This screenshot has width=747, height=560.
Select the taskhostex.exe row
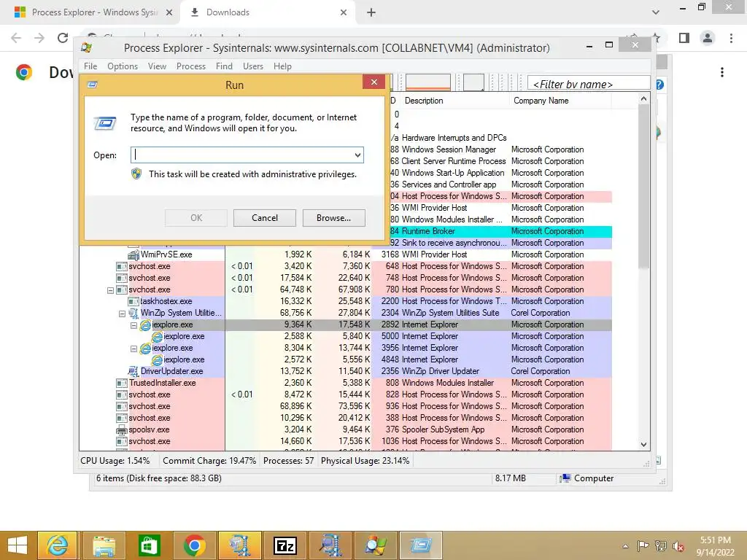tap(345, 301)
